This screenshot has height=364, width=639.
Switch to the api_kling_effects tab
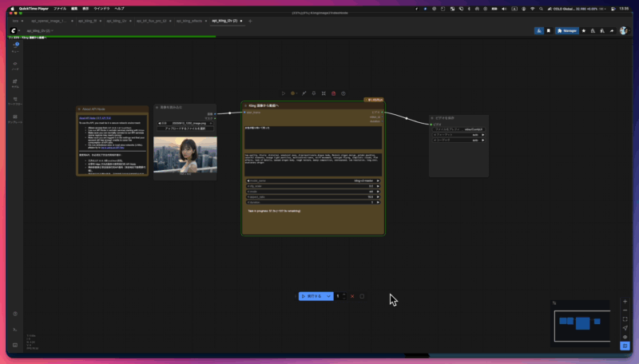click(189, 21)
